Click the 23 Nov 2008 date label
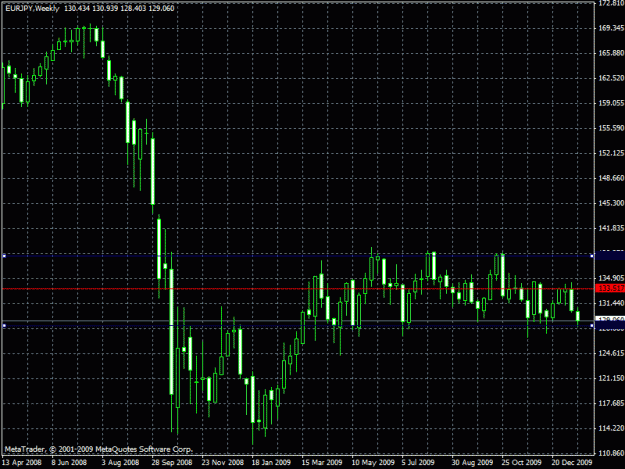This screenshot has height=469, width=625. tap(222, 463)
